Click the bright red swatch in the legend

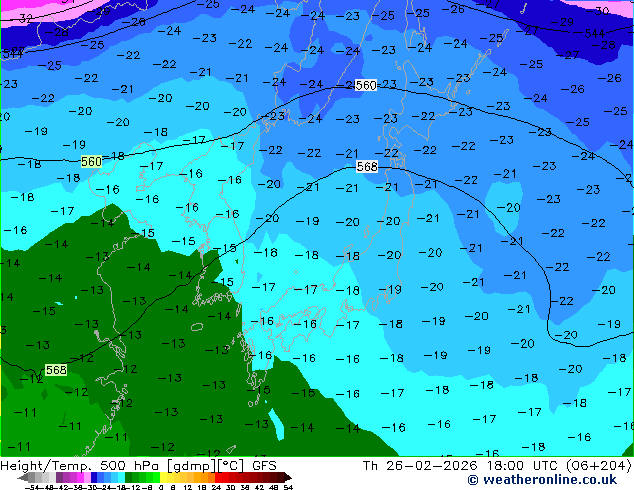click(x=218, y=477)
